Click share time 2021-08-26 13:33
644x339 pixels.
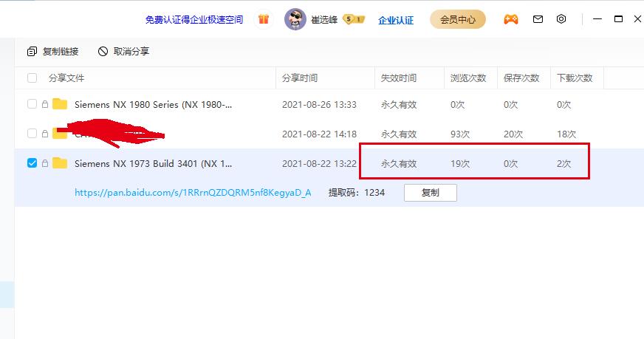click(x=319, y=105)
